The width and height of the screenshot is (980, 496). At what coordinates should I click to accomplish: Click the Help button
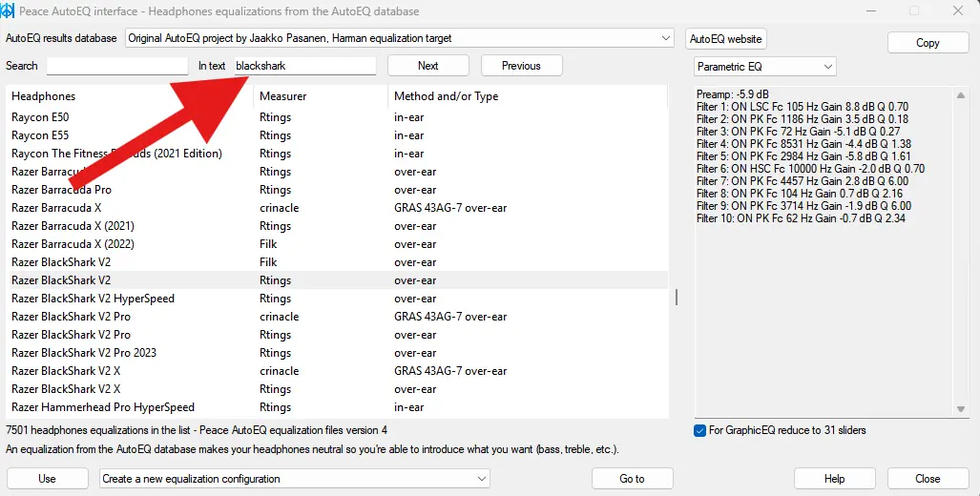tap(834, 479)
